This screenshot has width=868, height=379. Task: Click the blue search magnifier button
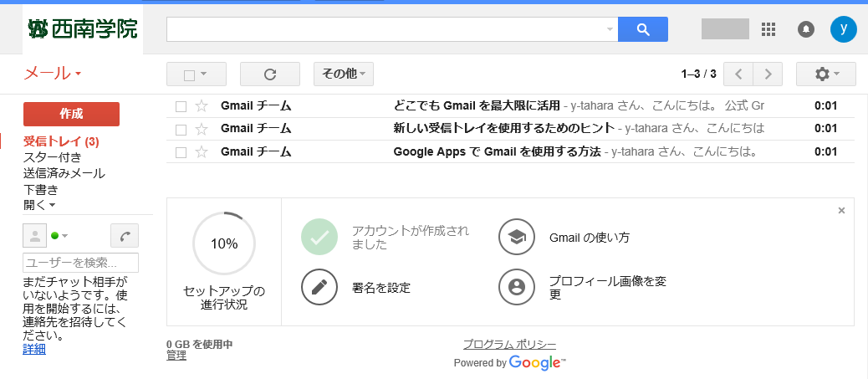(643, 29)
